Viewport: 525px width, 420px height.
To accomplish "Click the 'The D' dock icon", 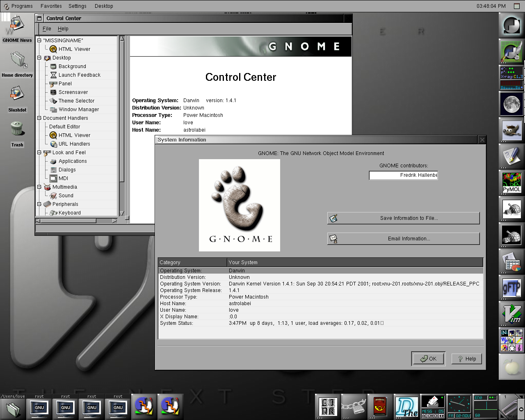I will (x=406, y=407).
